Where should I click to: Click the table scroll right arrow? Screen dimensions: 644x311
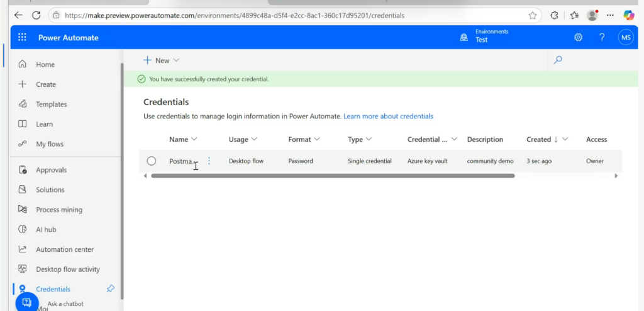click(x=616, y=176)
